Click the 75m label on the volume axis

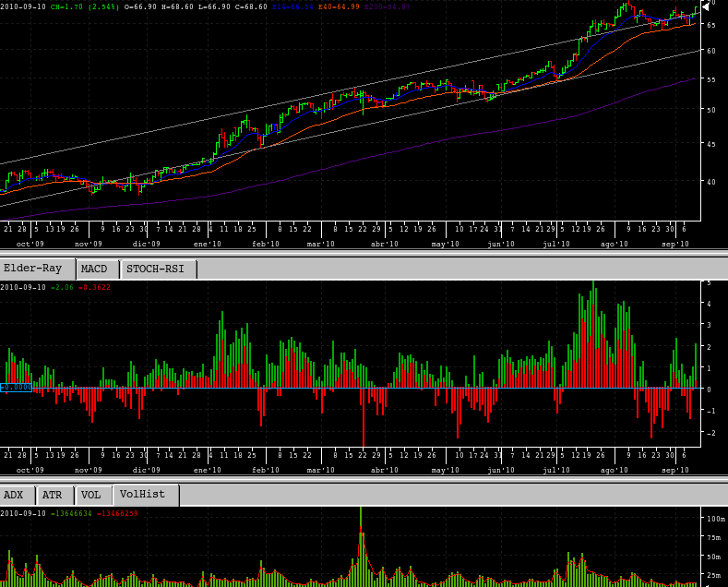coord(713,538)
